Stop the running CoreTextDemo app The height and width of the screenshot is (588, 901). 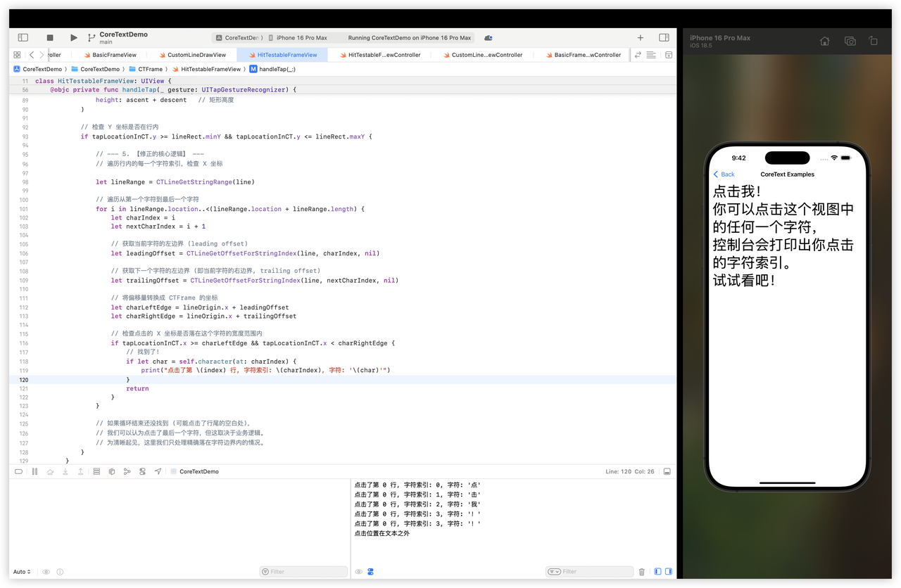point(50,37)
